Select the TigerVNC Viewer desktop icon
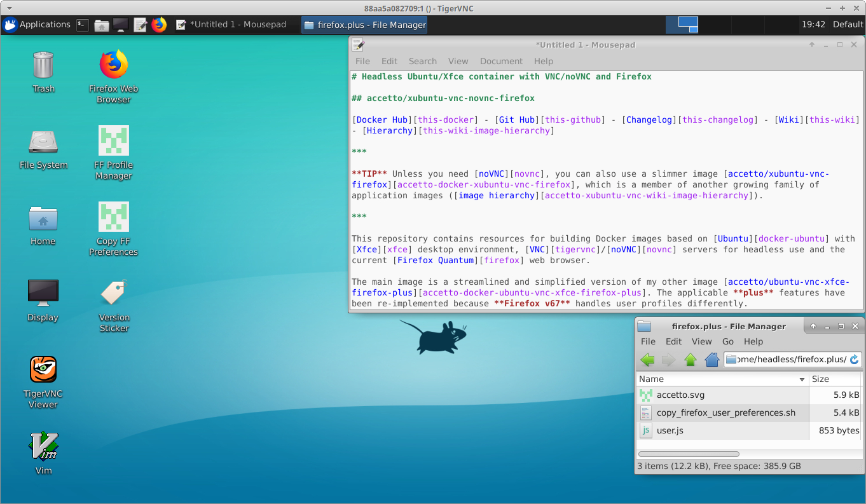Viewport: 866px width, 504px height. pyautogui.click(x=43, y=381)
